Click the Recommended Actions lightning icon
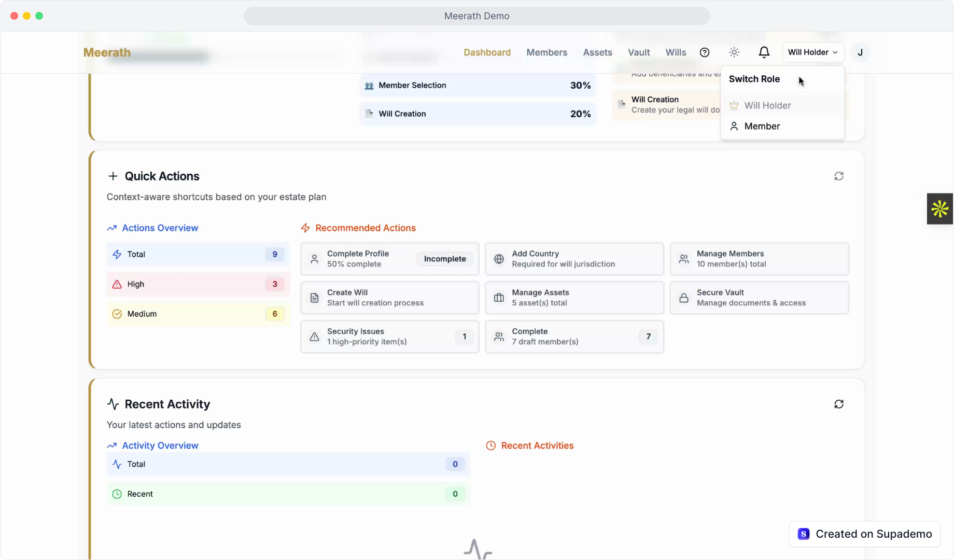 coord(305,228)
